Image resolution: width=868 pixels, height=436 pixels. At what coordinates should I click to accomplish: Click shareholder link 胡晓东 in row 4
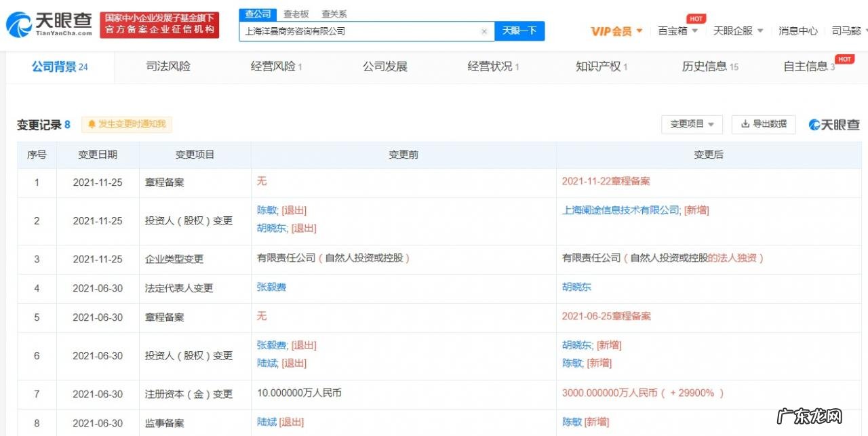(x=576, y=287)
